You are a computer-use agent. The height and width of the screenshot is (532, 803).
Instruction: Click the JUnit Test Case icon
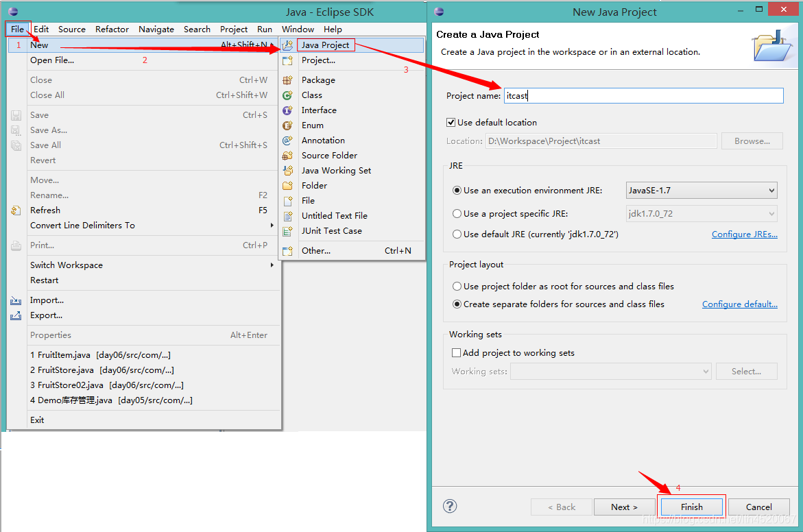[288, 231]
